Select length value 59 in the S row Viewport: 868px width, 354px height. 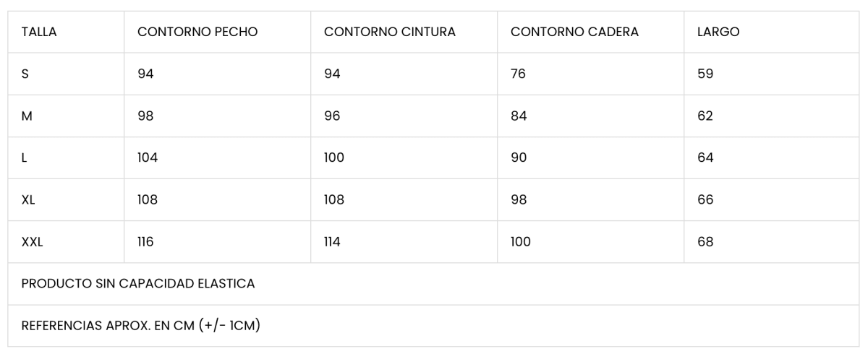pyautogui.click(x=705, y=74)
